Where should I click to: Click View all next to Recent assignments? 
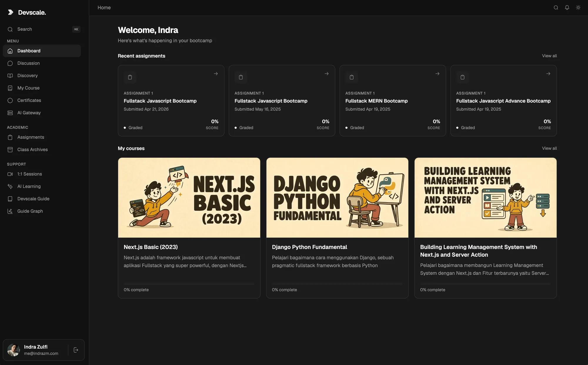(x=549, y=56)
